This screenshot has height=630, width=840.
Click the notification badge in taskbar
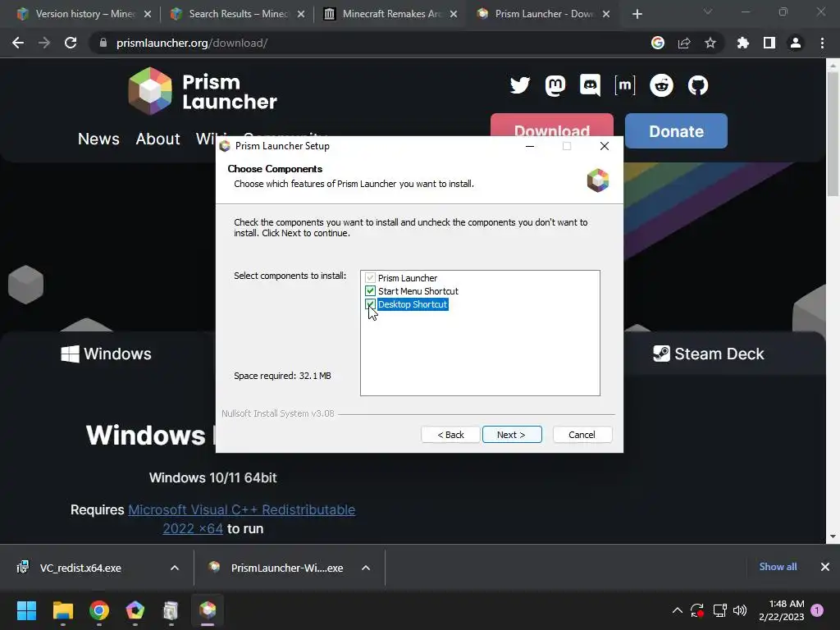[x=817, y=609]
